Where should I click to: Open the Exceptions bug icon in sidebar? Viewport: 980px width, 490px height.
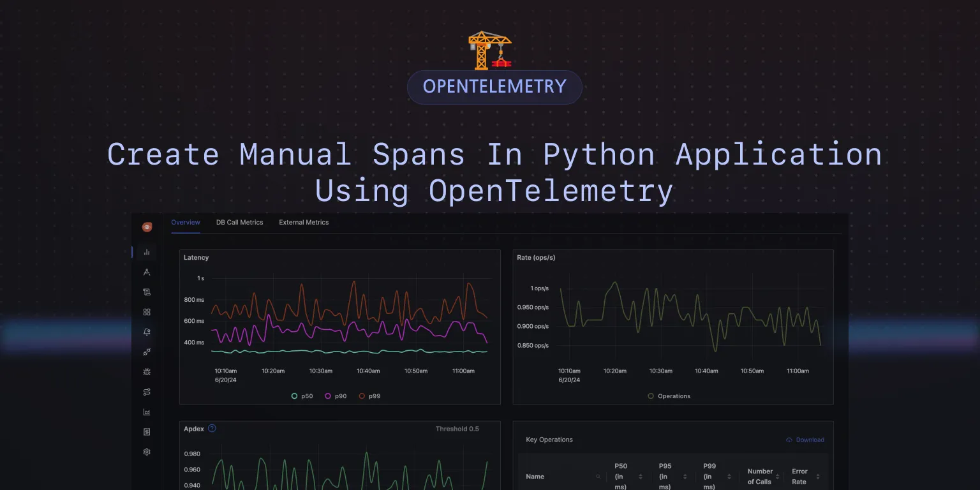pos(147,371)
